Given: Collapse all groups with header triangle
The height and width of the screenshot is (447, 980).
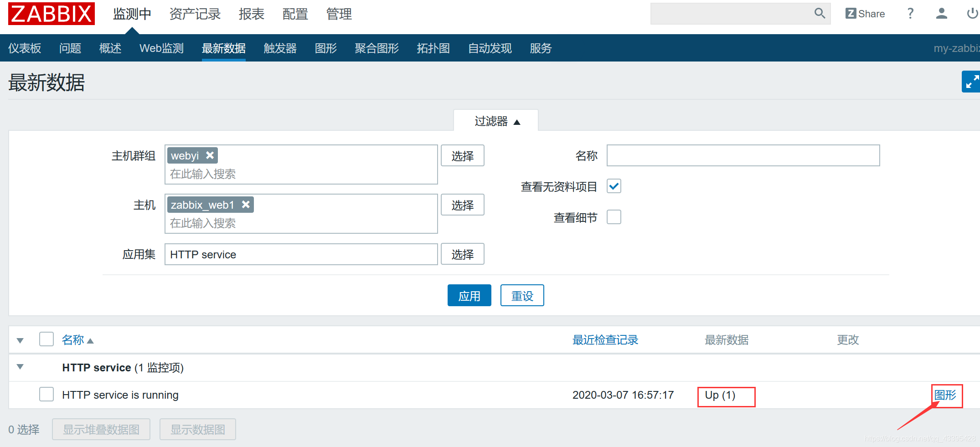Looking at the screenshot, I should (20, 340).
